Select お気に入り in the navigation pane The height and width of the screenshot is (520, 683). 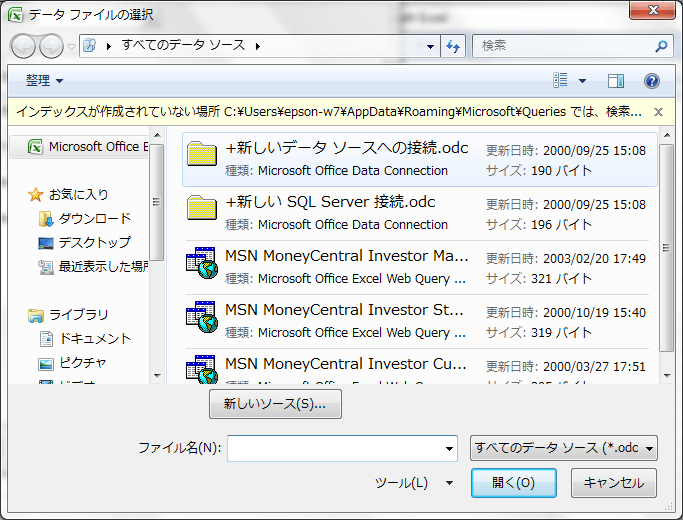click(78, 194)
